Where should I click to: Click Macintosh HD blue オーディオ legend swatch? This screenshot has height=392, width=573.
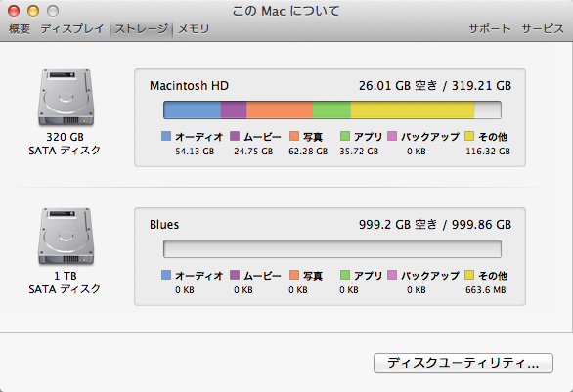(166, 136)
